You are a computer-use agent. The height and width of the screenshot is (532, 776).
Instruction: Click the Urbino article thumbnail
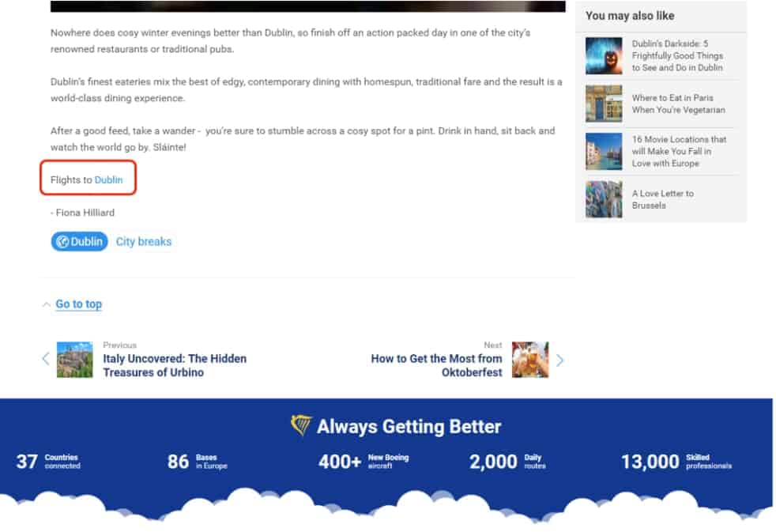pos(75,360)
